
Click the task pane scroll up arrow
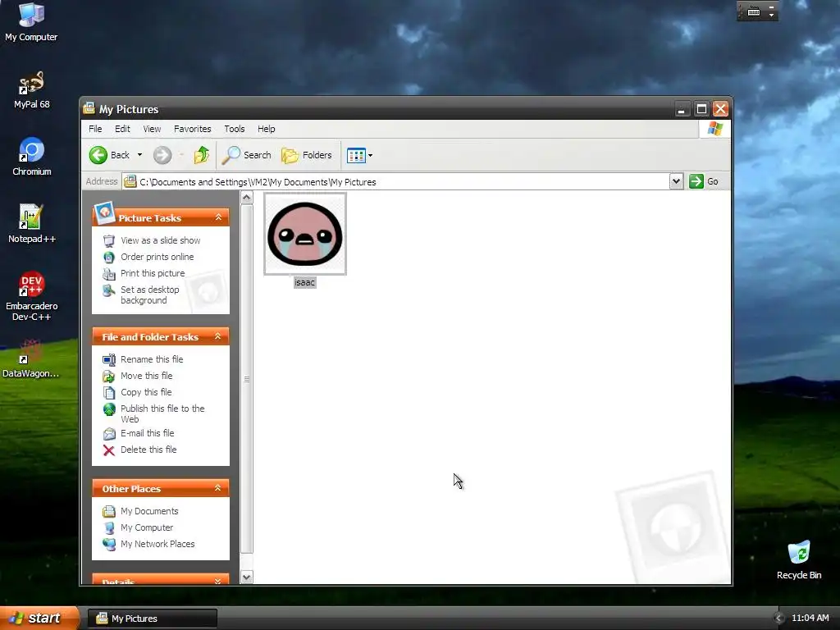[246, 198]
